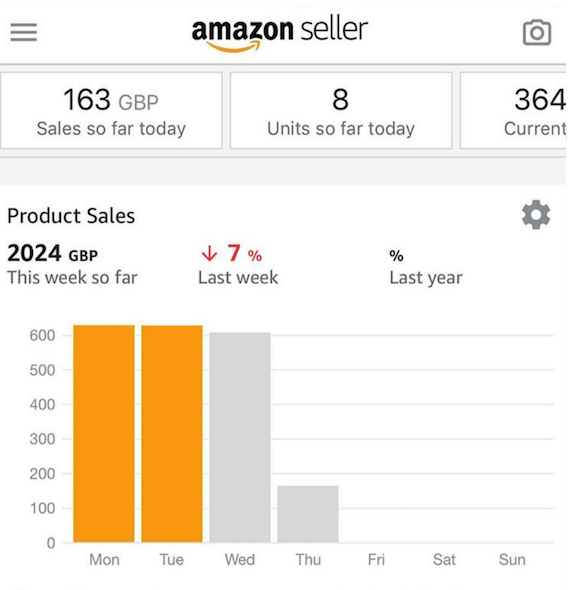Select the Wednesday grey sales bar
Viewport: 568px width, 590px height.
point(240,437)
